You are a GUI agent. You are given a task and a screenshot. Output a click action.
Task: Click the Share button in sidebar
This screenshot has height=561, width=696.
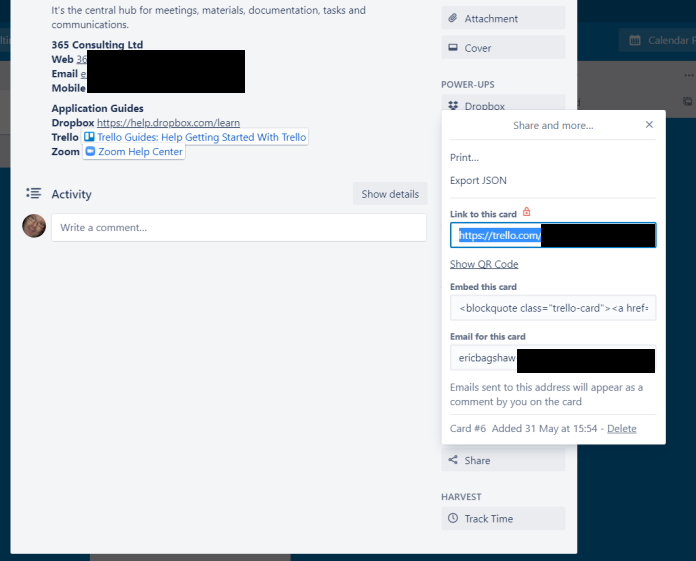pyautogui.click(x=503, y=459)
